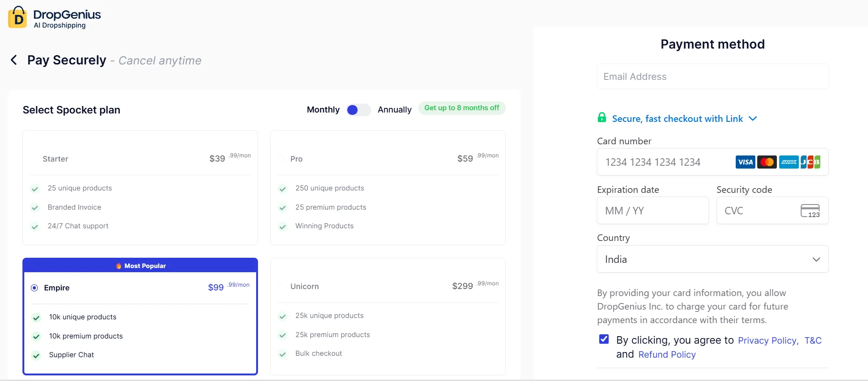Click the flame icon in Most Popular banner
This screenshot has height=381, width=868.
coord(119,266)
